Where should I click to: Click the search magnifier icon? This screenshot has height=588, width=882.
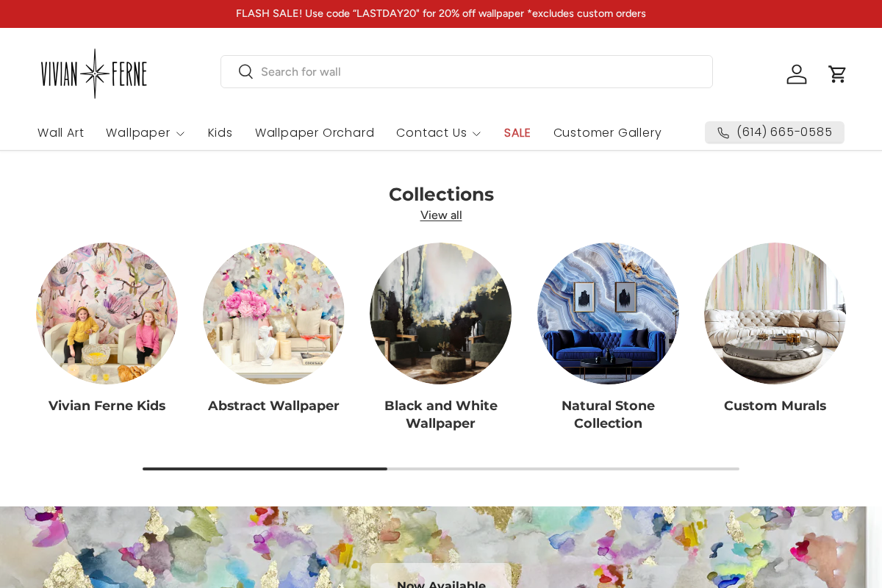(x=245, y=71)
